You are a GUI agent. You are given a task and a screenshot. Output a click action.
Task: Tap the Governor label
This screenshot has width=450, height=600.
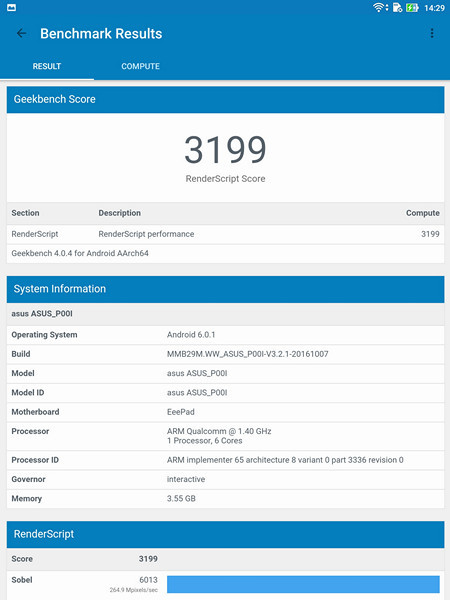pyautogui.click(x=28, y=479)
